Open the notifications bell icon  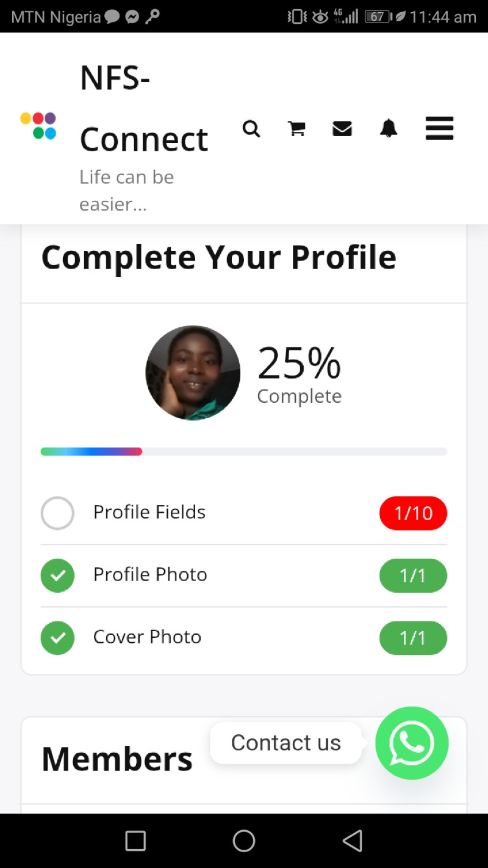click(389, 129)
